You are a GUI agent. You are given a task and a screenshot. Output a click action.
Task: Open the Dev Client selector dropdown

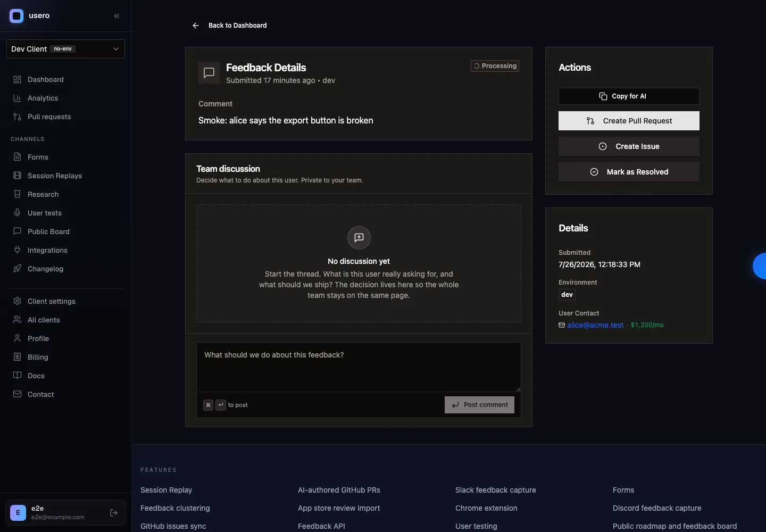pos(65,49)
